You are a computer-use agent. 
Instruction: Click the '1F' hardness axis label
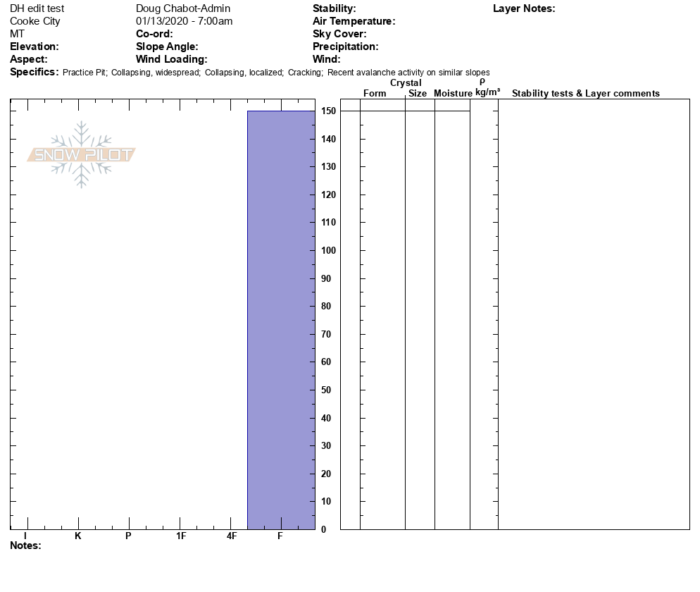[x=180, y=536]
